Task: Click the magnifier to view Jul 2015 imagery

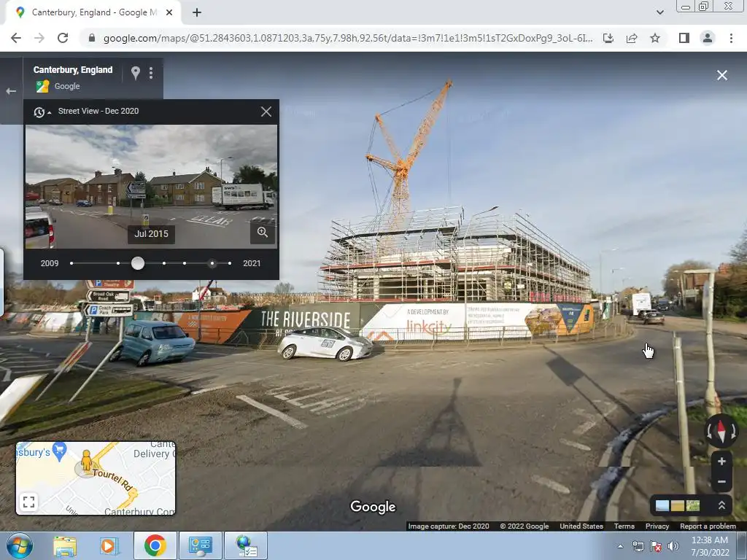Action: point(263,233)
